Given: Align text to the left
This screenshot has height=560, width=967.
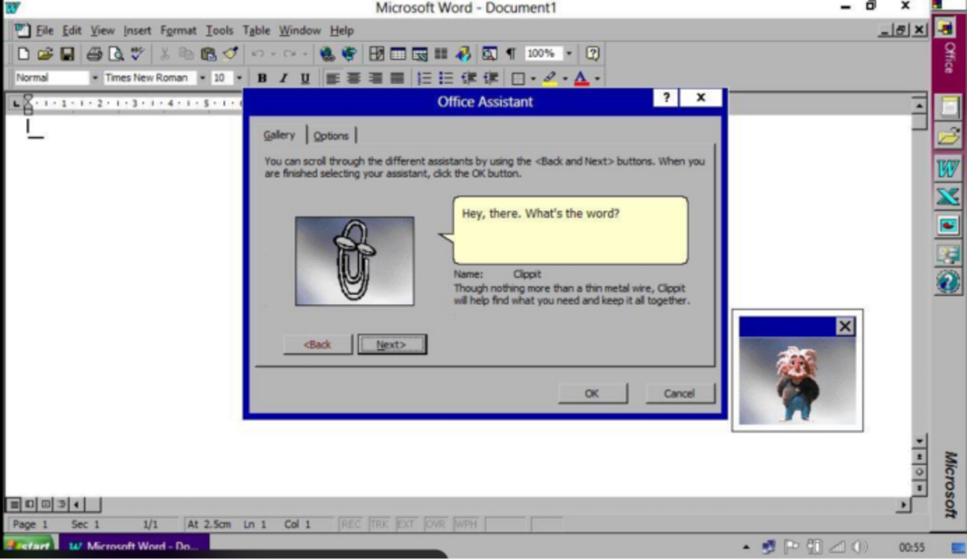Looking at the screenshot, I should (333, 79).
